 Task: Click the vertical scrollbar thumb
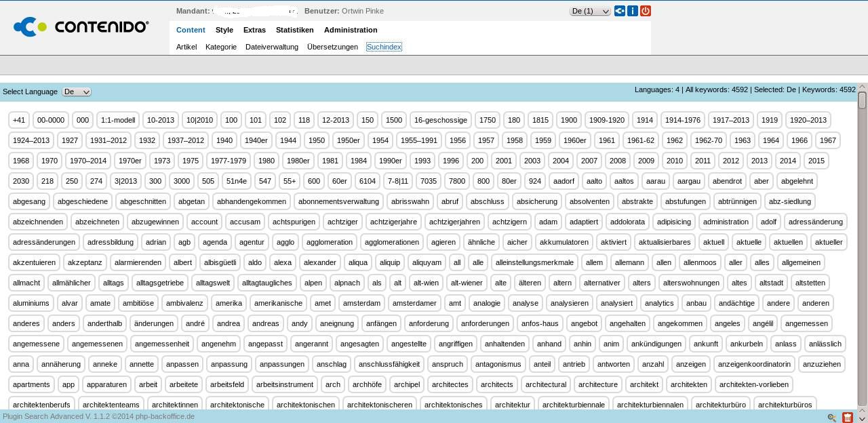[x=862, y=100]
